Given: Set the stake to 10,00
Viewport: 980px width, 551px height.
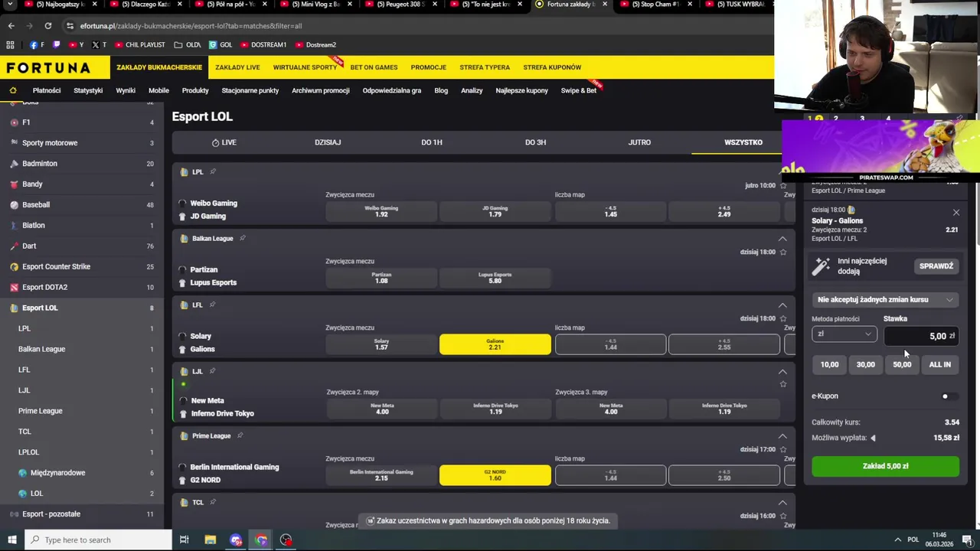Looking at the screenshot, I should click(x=829, y=364).
